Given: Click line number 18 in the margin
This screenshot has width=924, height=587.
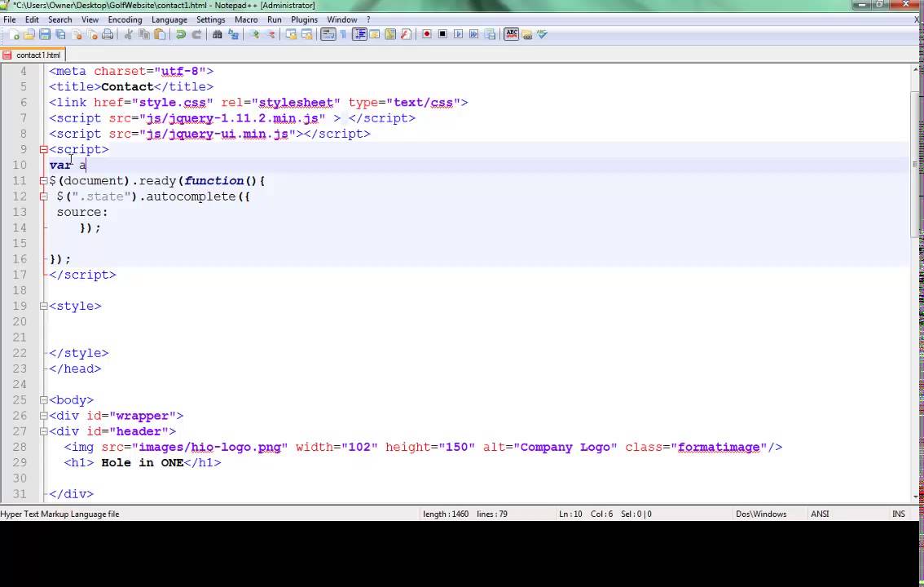Looking at the screenshot, I should click(20, 290).
